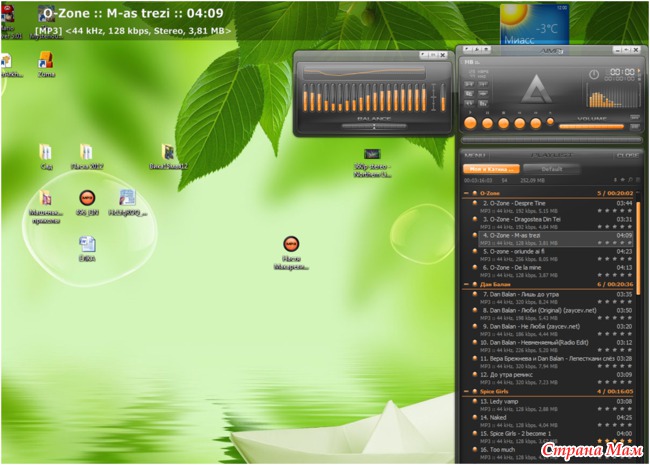650x465 pixels.
Task: Open the magnifier search icon in the playlist
Action: point(630,180)
